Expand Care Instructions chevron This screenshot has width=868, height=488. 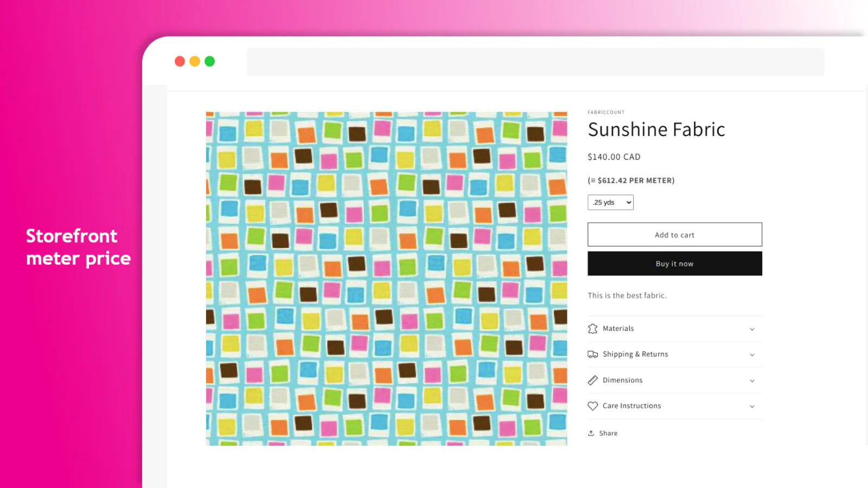[x=752, y=406]
